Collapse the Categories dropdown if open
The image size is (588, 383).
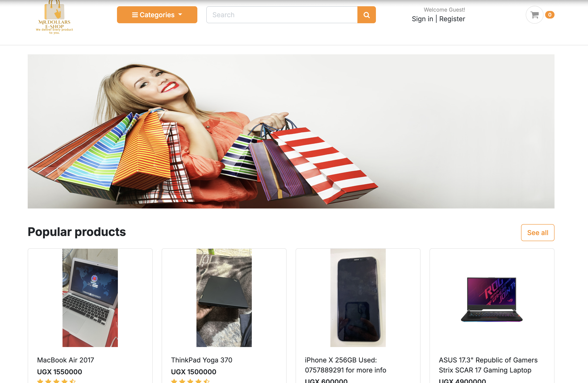(x=157, y=15)
